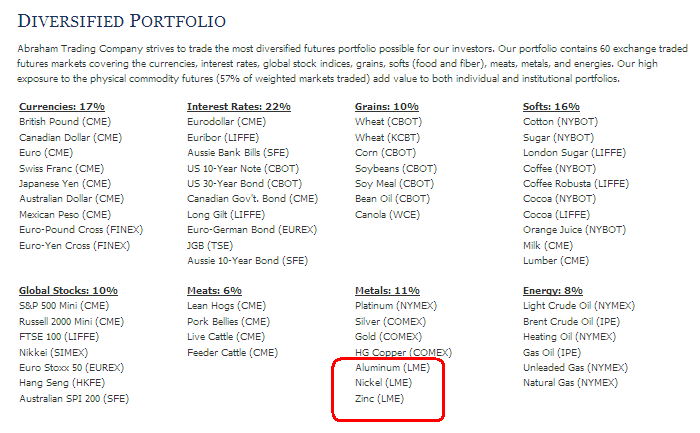Screen dimensions: 700x433
Task: Select the Metals: 11% category heading
Action: coord(387,290)
